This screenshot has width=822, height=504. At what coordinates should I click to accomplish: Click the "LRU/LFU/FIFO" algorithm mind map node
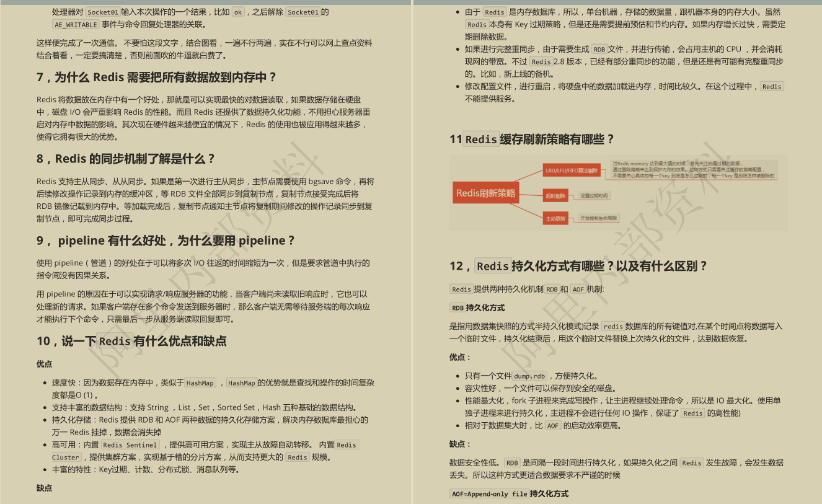pyautogui.click(x=572, y=170)
